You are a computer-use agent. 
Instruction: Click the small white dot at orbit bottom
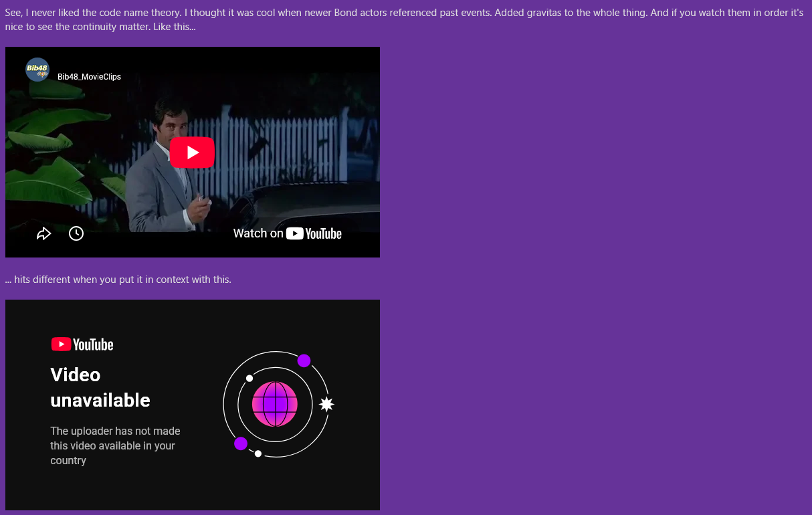point(258,453)
